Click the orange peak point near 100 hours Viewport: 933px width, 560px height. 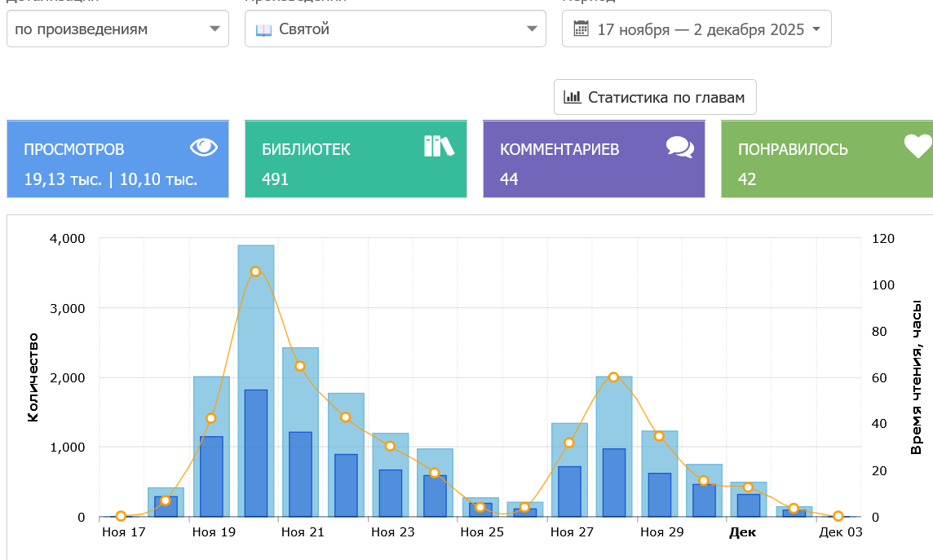255,271
